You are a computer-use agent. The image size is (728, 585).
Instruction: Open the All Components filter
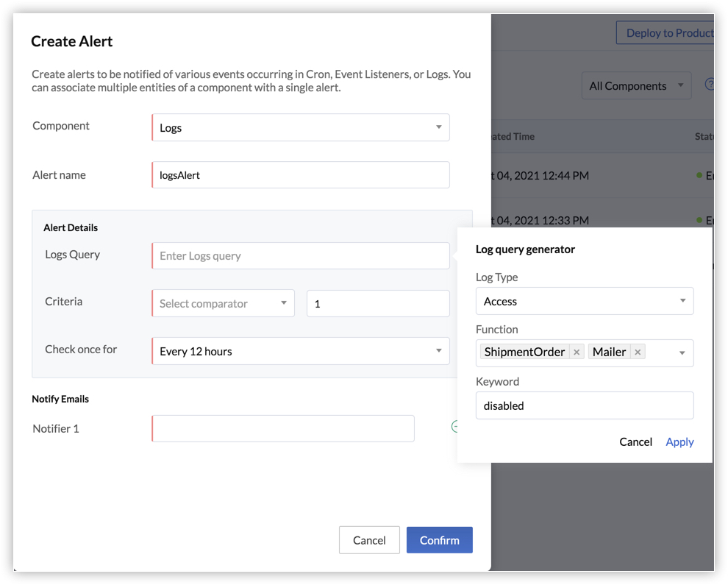tap(636, 86)
